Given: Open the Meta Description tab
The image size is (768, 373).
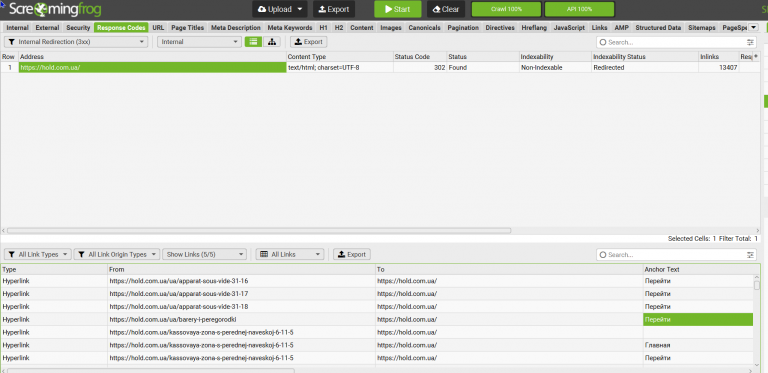Looking at the screenshot, I should (236, 28).
